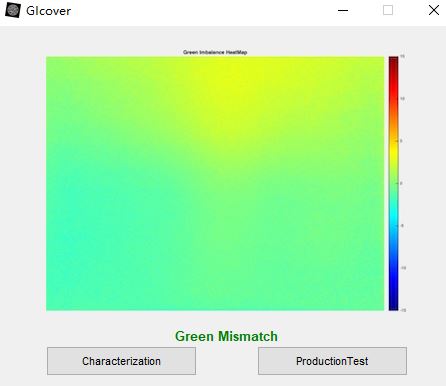Close the GIcover window
The height and width of the screenshot is (386, 446).
point(434,10)
